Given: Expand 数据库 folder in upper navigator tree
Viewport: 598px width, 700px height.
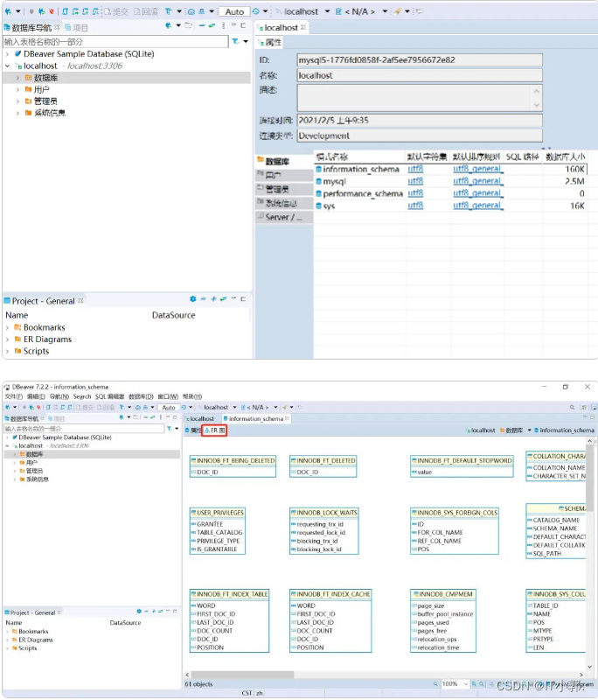Looking at the screenshot, I should 17,78.
